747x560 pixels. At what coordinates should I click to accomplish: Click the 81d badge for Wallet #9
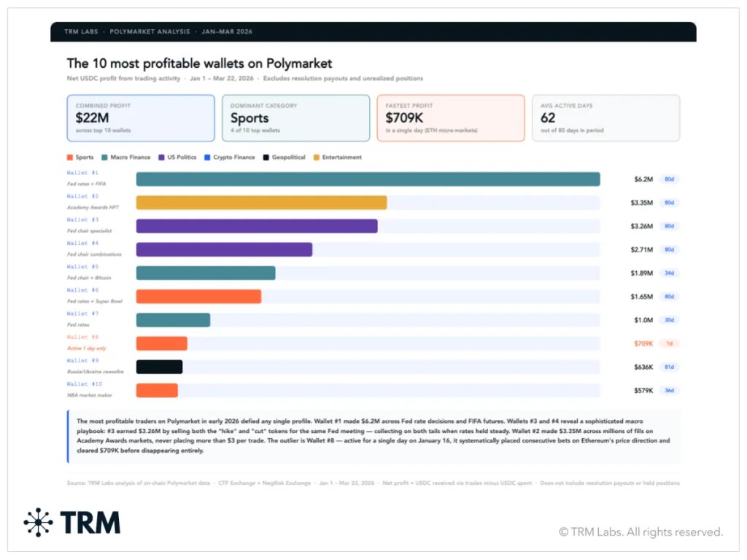point(669,367)
